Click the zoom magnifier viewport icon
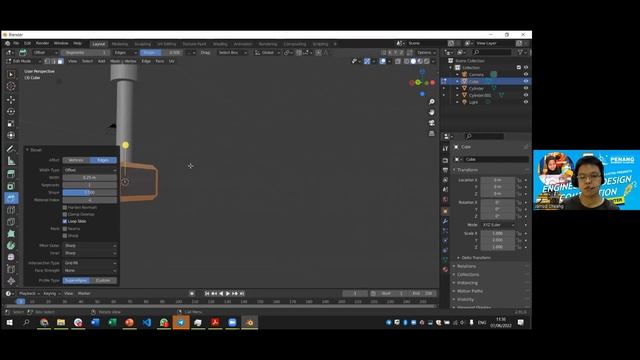 click(432, 102)
